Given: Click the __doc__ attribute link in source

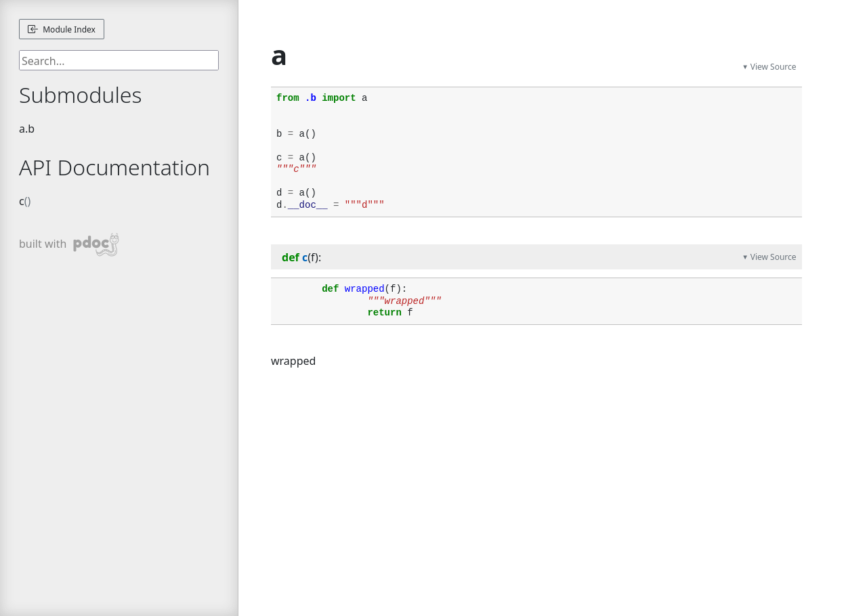Looking at the screenshot, I should pyautogui.click(x=308, y=204).
